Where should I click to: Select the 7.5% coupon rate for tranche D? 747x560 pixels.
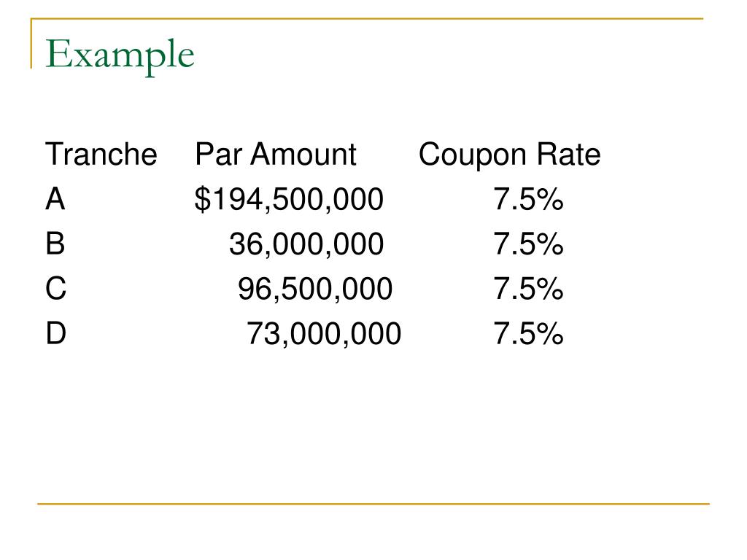point(528,335)
